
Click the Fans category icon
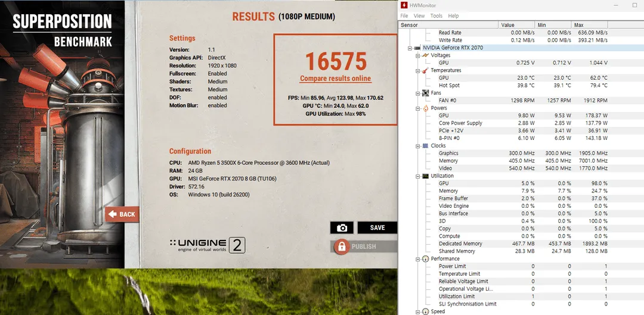pyautogui.click(x=426, y=93)
